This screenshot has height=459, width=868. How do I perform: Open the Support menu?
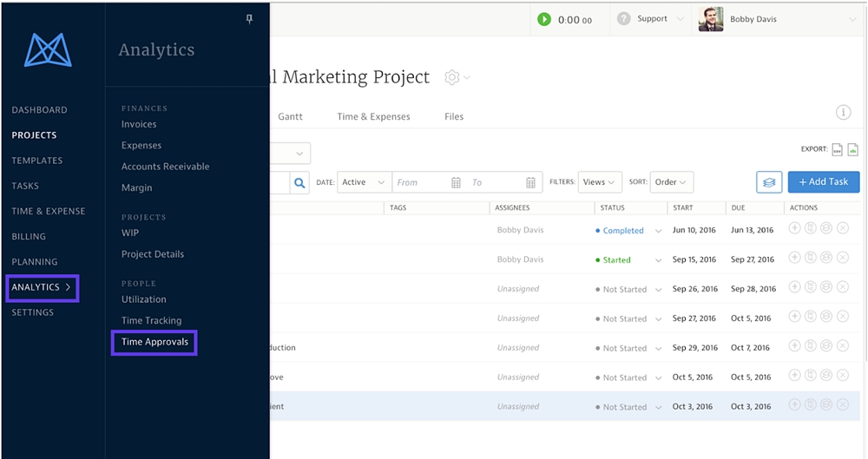pyautogui.click(x=652, y=19)
